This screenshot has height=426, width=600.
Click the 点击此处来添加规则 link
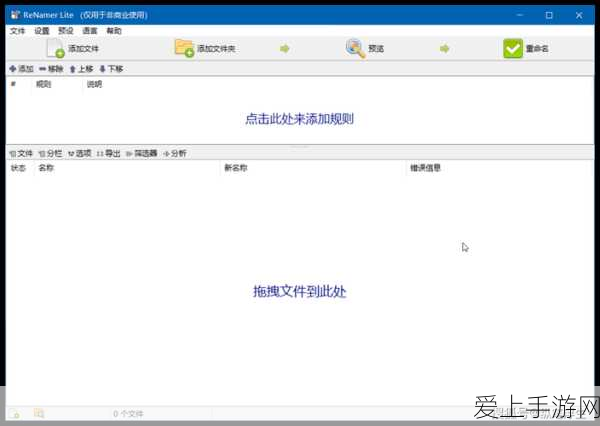[x=299, y=119]
